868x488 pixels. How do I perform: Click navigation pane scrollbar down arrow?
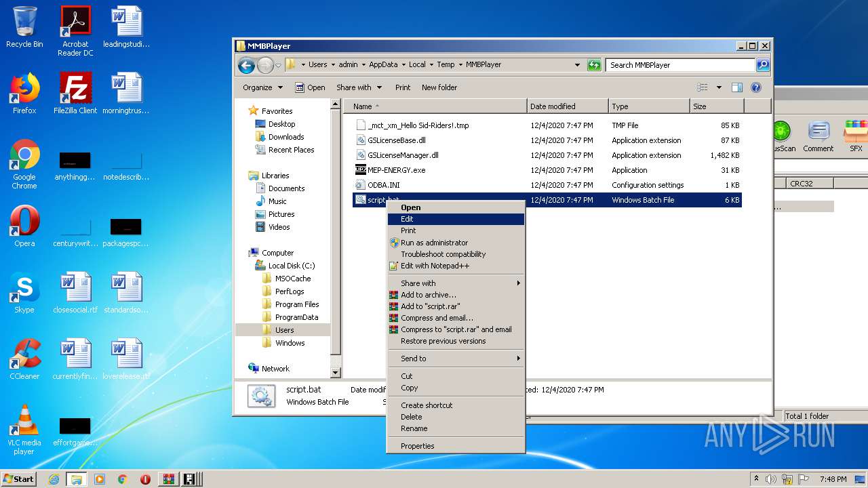click(335, 373)
